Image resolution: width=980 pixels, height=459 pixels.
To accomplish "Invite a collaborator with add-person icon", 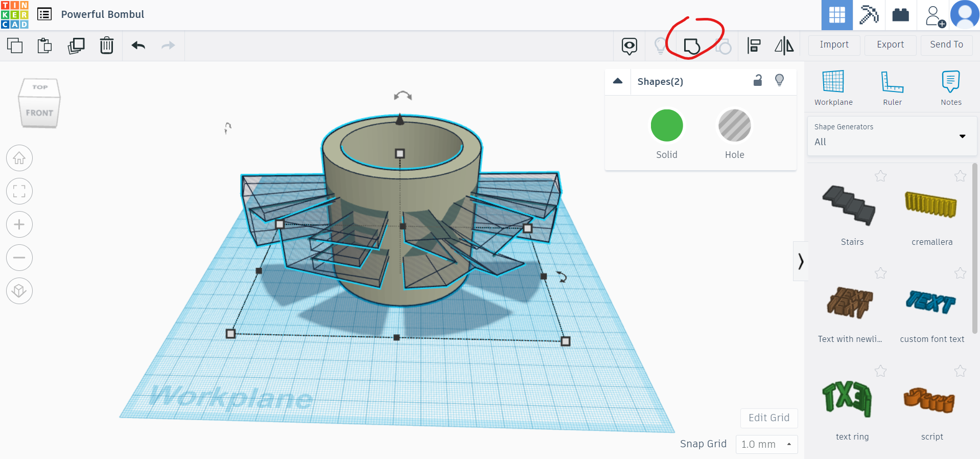I will click(x=935, y=16).
